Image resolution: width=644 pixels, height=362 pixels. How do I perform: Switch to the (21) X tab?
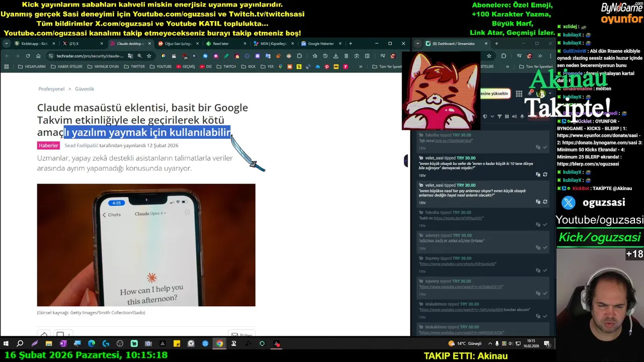point(82,44)
